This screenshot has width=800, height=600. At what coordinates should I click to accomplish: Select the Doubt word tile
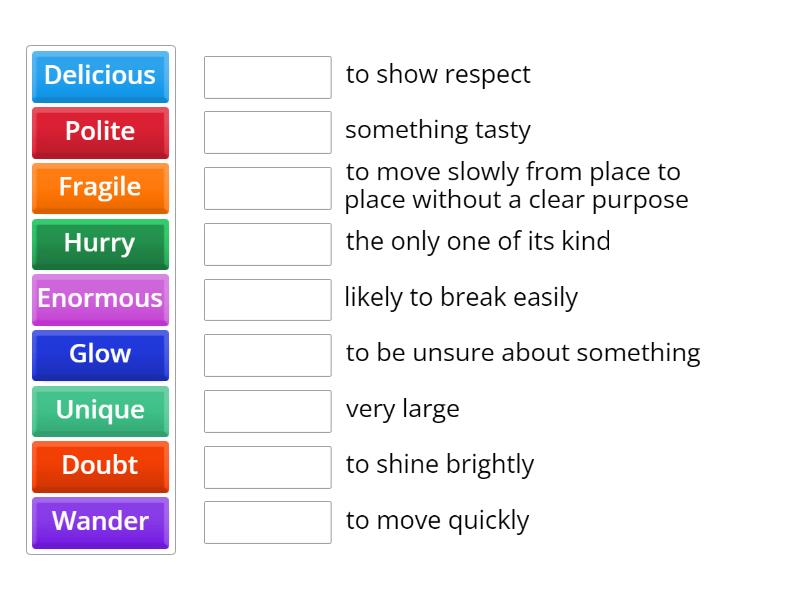pyautogui.click(x=100, y=466)
